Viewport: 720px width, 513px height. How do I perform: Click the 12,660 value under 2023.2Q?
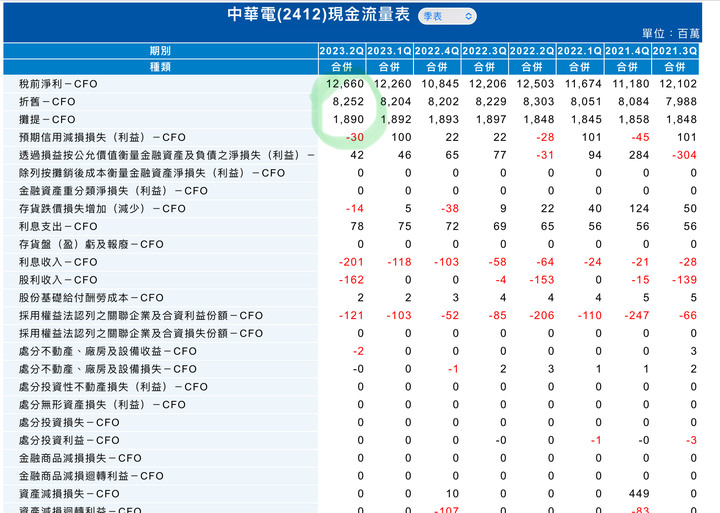(x=345, y=84)
